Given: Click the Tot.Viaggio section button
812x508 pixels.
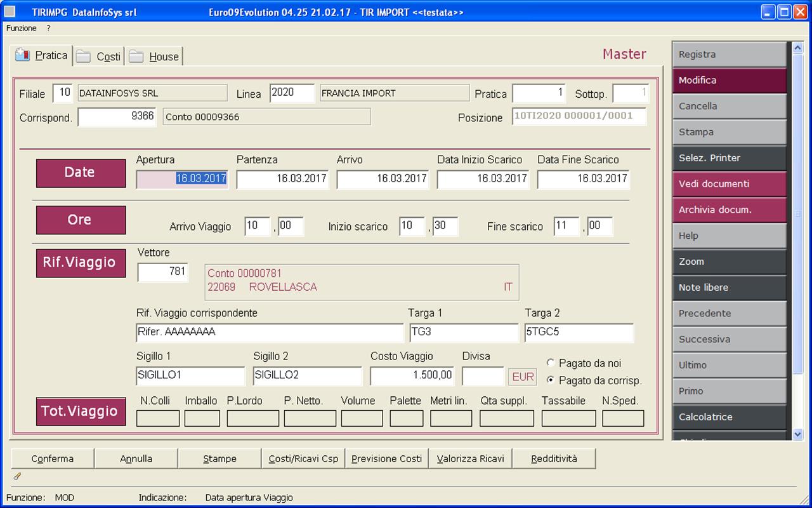Looking at the screenshot, I should pyautogui.click(x=81, y=411).
